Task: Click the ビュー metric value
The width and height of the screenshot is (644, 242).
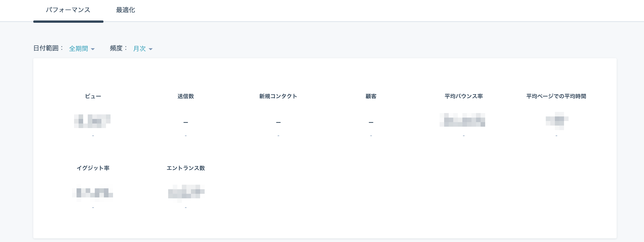Action: tap(93, 121)
